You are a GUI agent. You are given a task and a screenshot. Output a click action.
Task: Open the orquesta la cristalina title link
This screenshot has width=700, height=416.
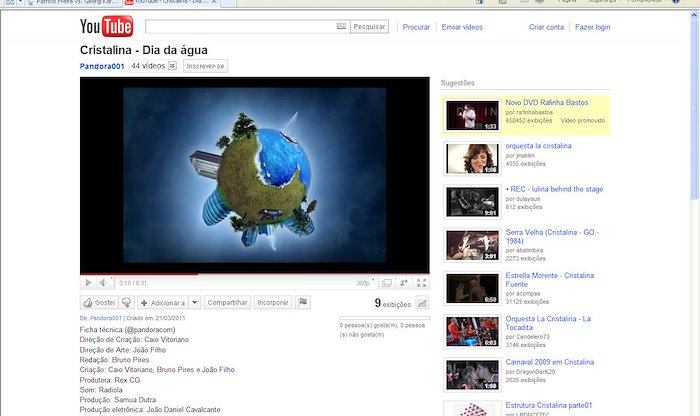point(538,146)
